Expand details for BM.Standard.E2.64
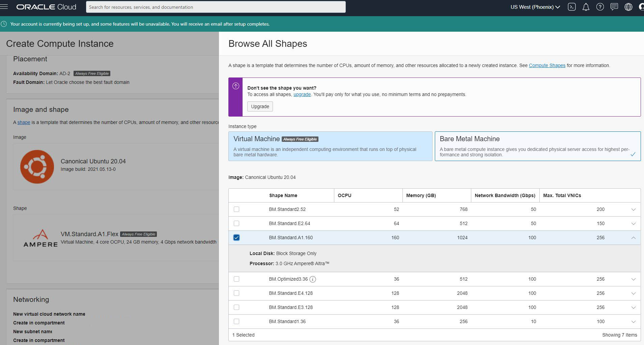The image size is (644, 345). pyautogui.click(x=633, y=224)
